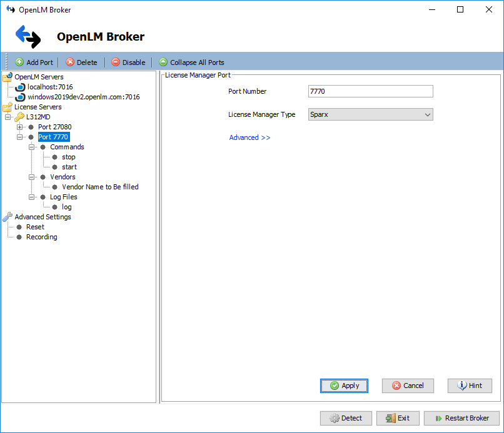Click the Collapse All Ports icon
The height and width of the screenshot is (433, 504).
click(163, 62)
